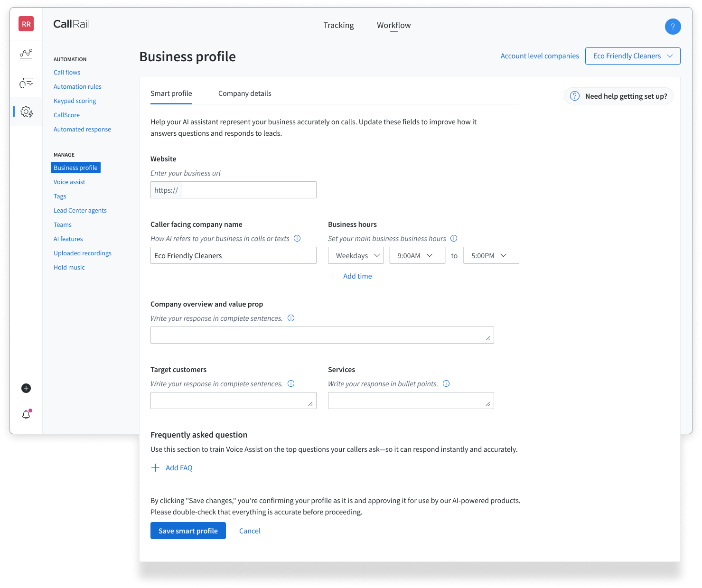Image resolution: width=702 pixels, height=588 pixels.
Task: Open the analytics chart icon in sidebar
Action: [x=26, y=54]
